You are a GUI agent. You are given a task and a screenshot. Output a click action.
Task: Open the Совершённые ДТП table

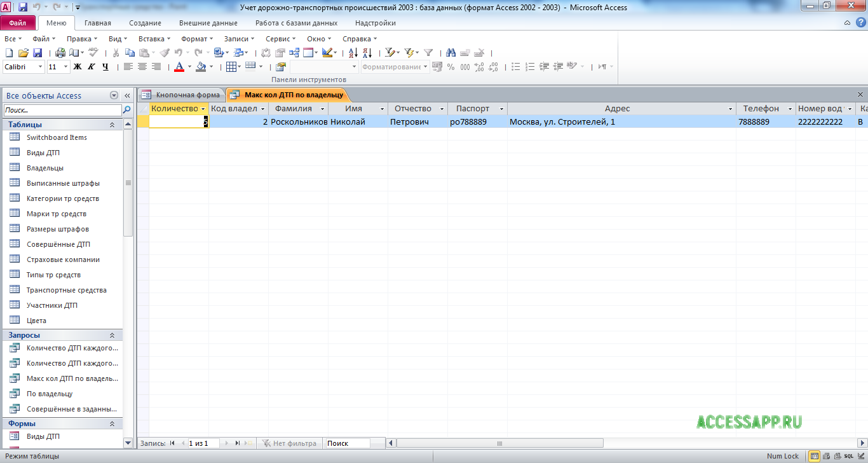(x=58, y=244)
